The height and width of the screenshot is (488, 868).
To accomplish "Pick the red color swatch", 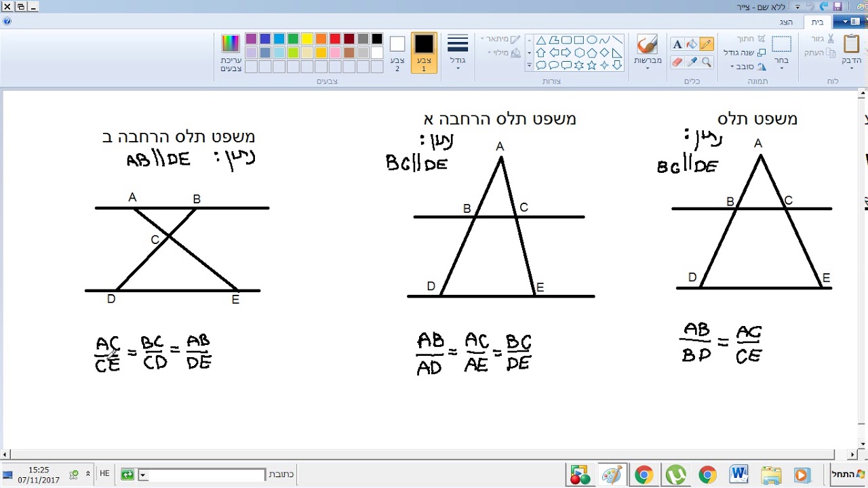I will 335,39.
